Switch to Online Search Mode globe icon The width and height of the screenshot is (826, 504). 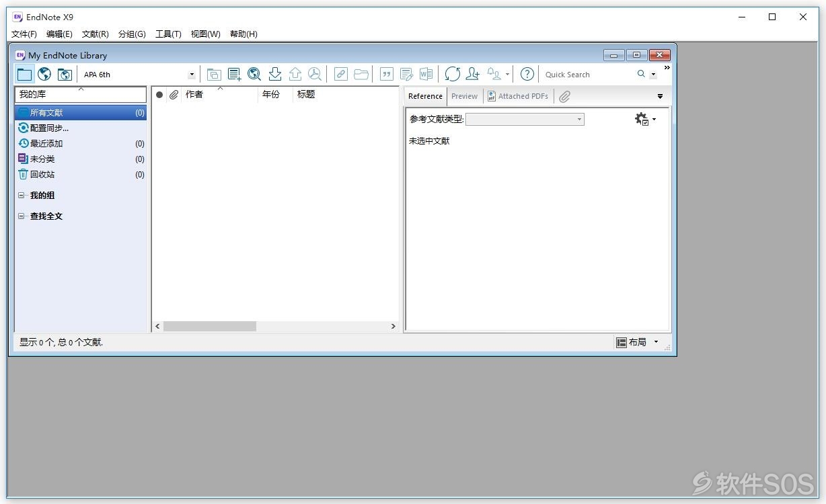tap(44, 74)
